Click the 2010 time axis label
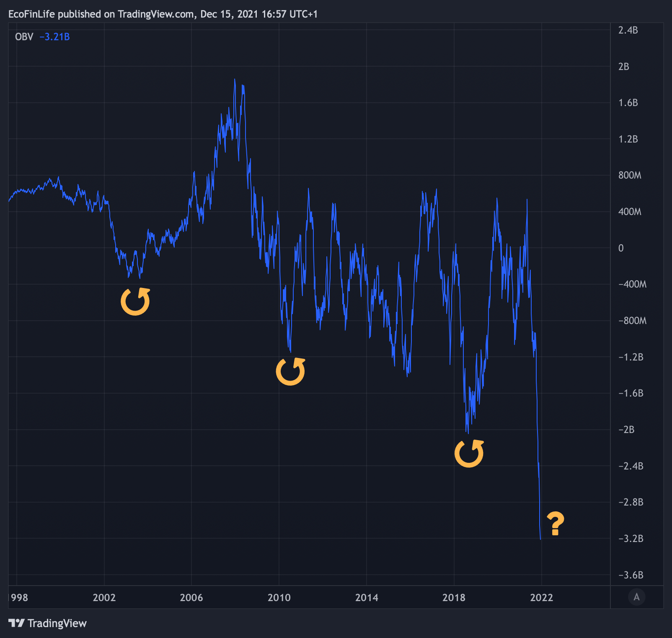This screenshot has width=672, height=638. click(279, 598)
